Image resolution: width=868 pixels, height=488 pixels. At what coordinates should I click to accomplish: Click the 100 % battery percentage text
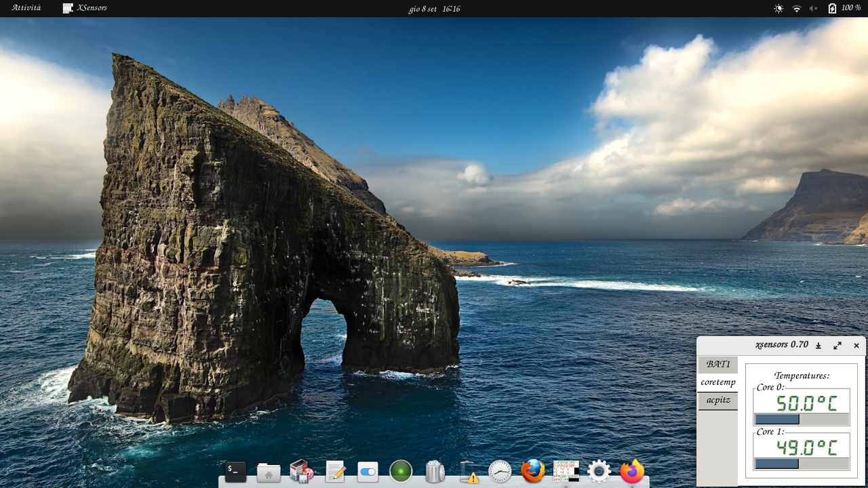pos(851,8)
